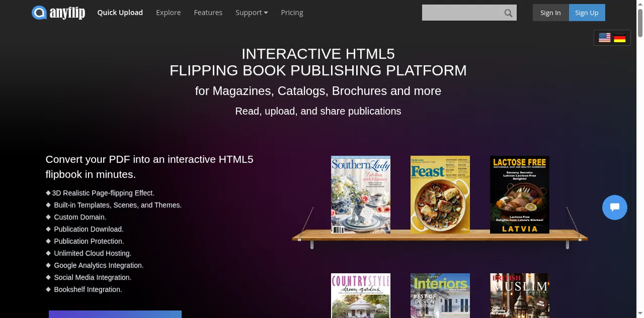Click 'Publication Protection.' list item
The height and width of the screenshot is (318, 644).
pyautogui.click(x=89, y=241)
